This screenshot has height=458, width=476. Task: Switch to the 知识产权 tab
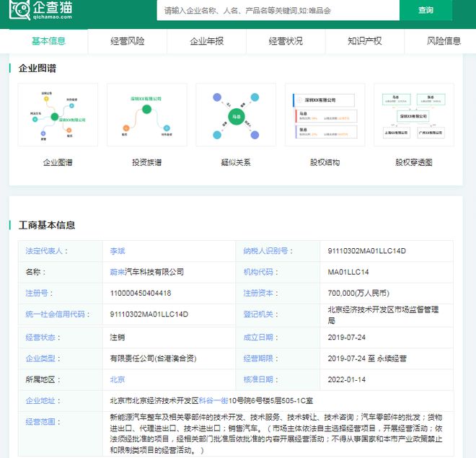[365, 41]
